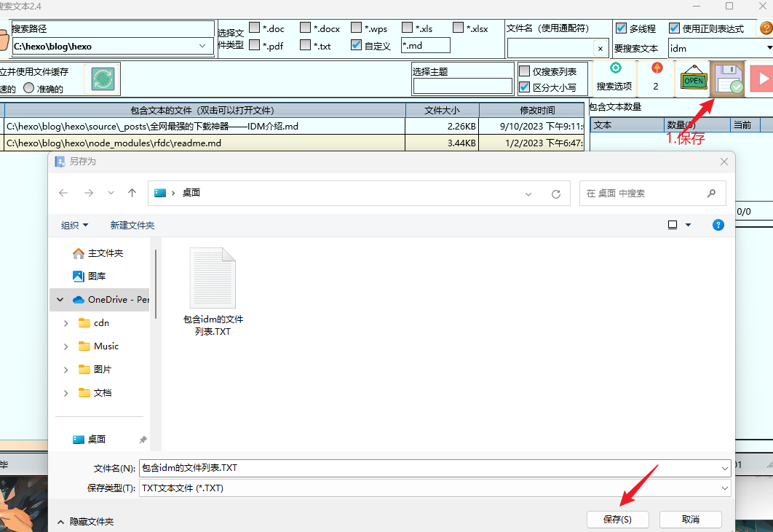The image size is (773, 532).
Task: Refresh the 桌面 folder location
Action: pyautogui.click(x=556, y=194)
